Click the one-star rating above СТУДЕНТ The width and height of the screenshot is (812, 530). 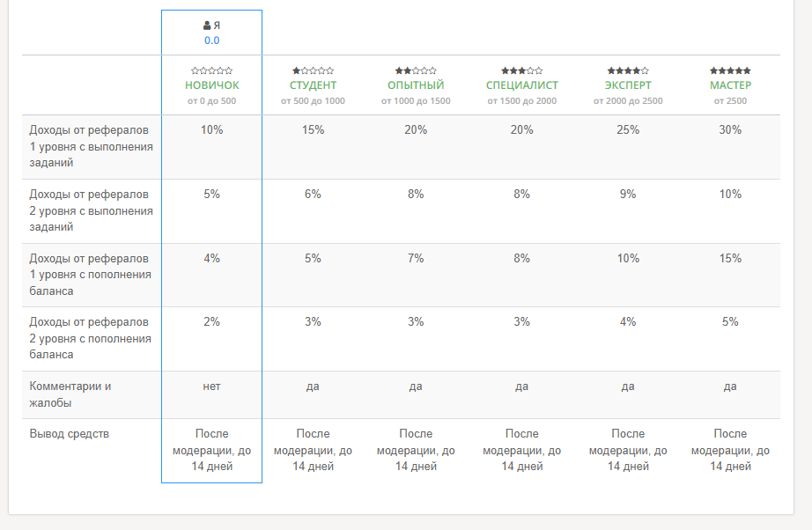(313, 70)
